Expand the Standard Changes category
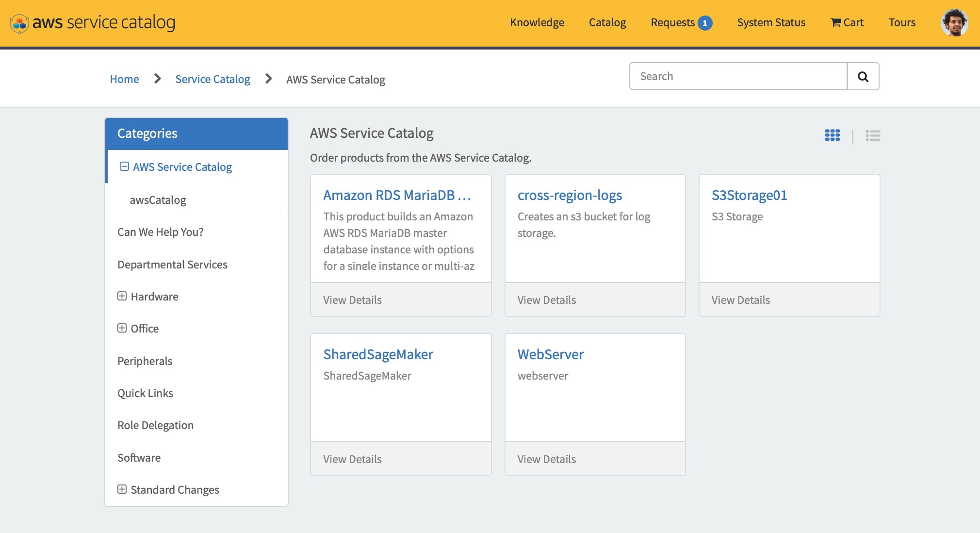Image resolution: width=980 pixels, height=533 pixels. (122, 489)
